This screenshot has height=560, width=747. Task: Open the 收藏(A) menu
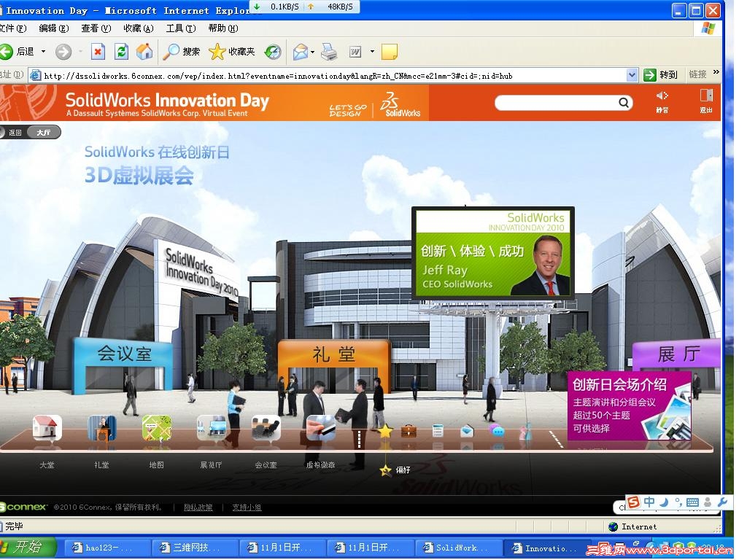pos(139,28)
